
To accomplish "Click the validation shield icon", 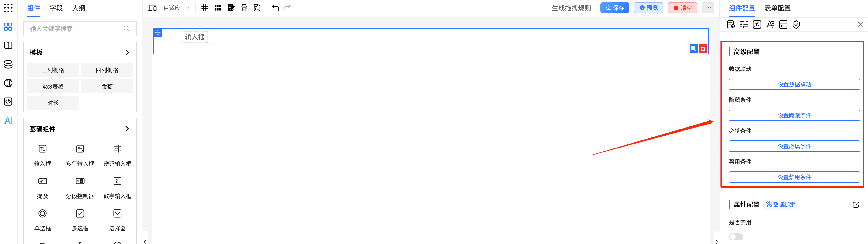I will (x=796, y=25).
